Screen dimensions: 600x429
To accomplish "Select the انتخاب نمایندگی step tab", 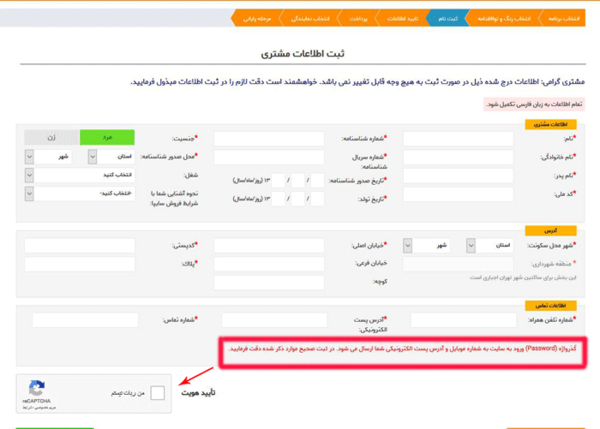I will point(309,18).
